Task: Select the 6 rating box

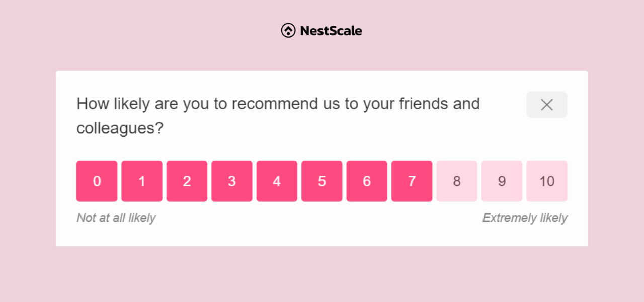Action: click(x=367, y=181)
